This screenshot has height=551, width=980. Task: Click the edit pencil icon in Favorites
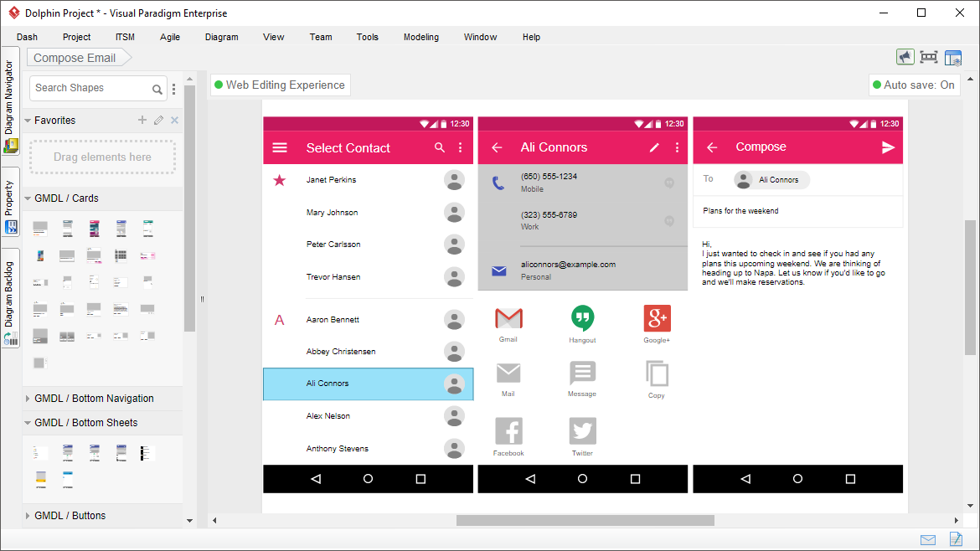[x=159, y=120]
